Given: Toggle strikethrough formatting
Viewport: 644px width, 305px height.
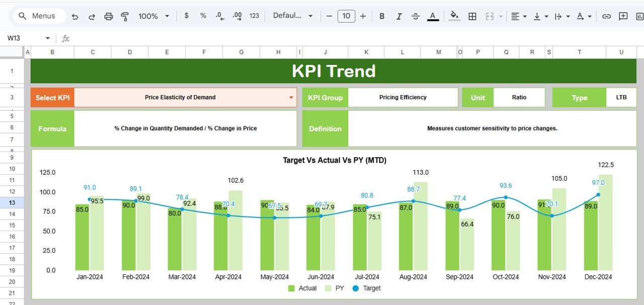Looking at the screenshot, I should [x=416, y=16].
